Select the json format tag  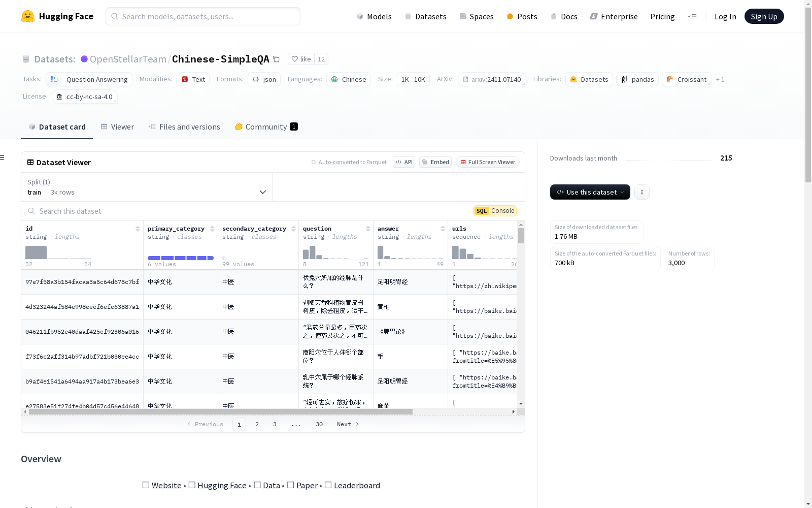pos(264,79)
